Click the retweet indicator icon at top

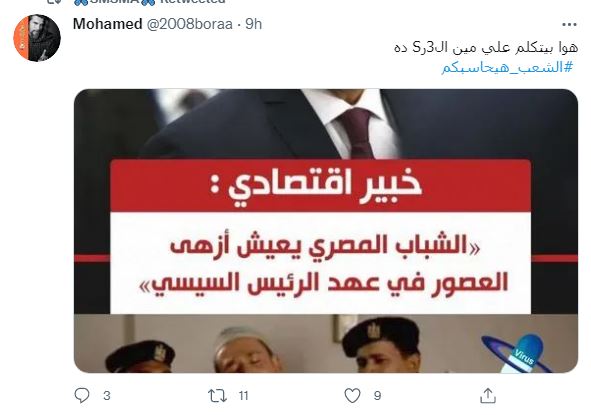coord(55,2)
